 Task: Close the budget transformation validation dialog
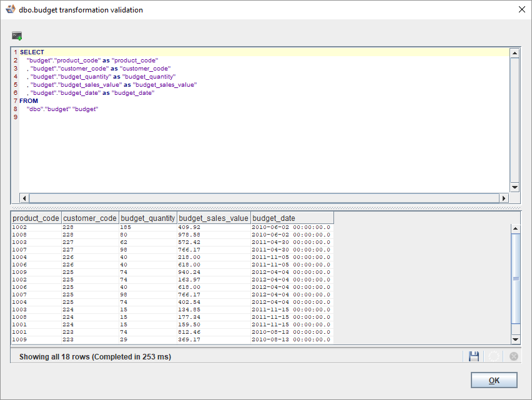(x=521, y=10)
